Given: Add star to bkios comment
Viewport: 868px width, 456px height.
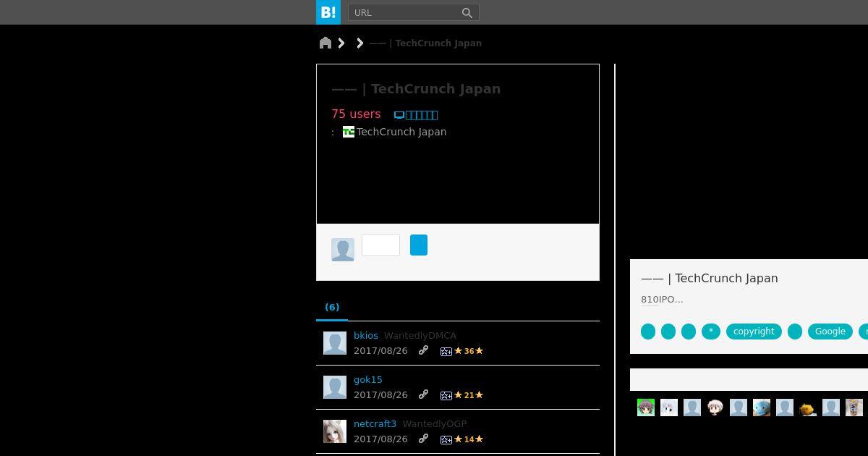Looking at the screenshot, I should (x=446, y=351).
